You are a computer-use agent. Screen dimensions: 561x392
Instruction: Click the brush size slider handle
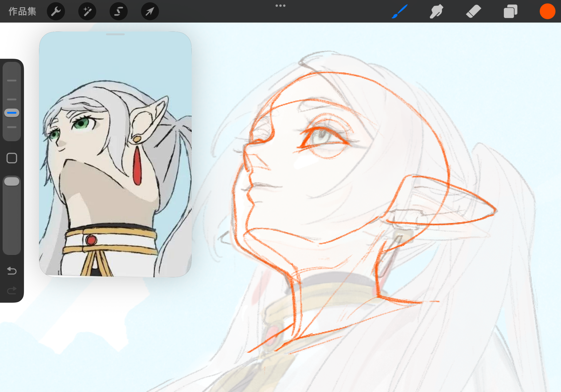coord(12,113)
